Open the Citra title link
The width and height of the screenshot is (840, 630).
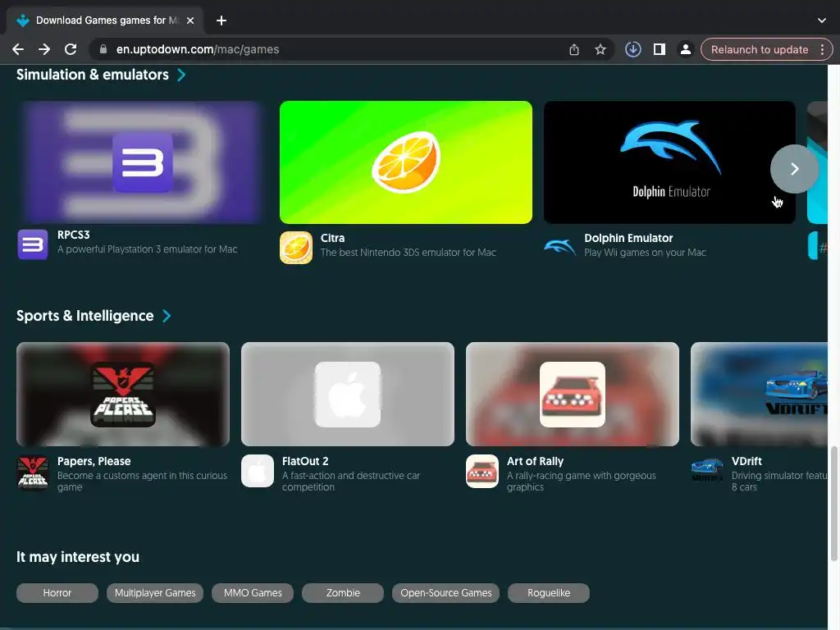(332, 238)
